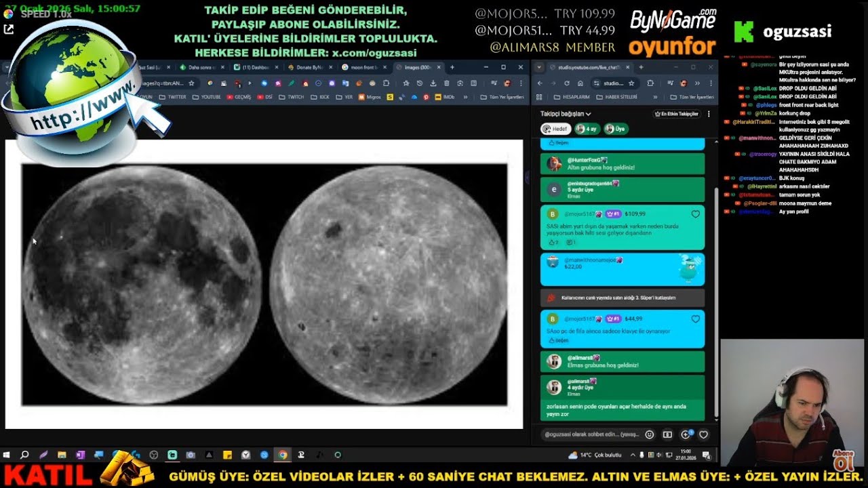Open the taskbar clock showing 15:00
868x488 pixels.
686,455
